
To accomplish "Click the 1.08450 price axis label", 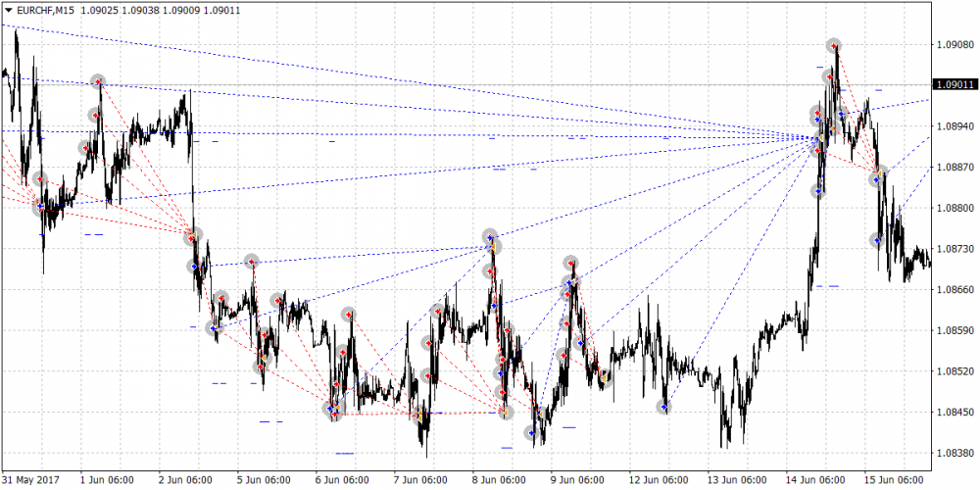I will [x=954, y=413].
